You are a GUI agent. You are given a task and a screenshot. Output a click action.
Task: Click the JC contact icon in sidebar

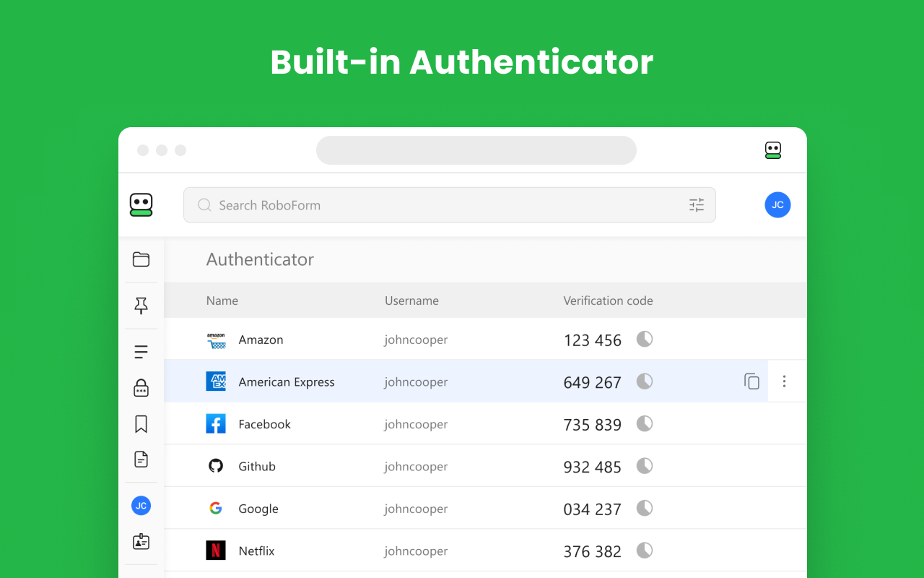[x=141, y=506]
